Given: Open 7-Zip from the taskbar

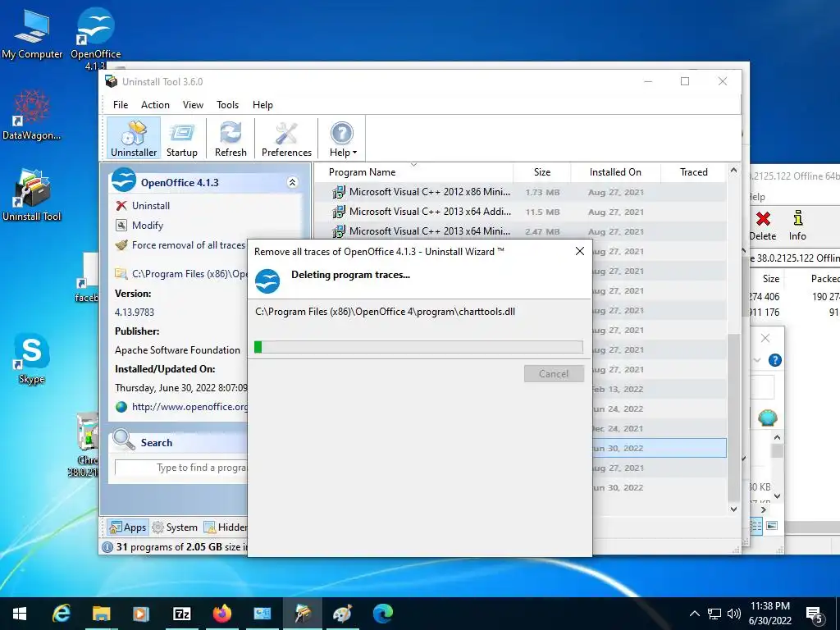Looking at the screenshot, I should pyautogui.click(x=181, y=614).
